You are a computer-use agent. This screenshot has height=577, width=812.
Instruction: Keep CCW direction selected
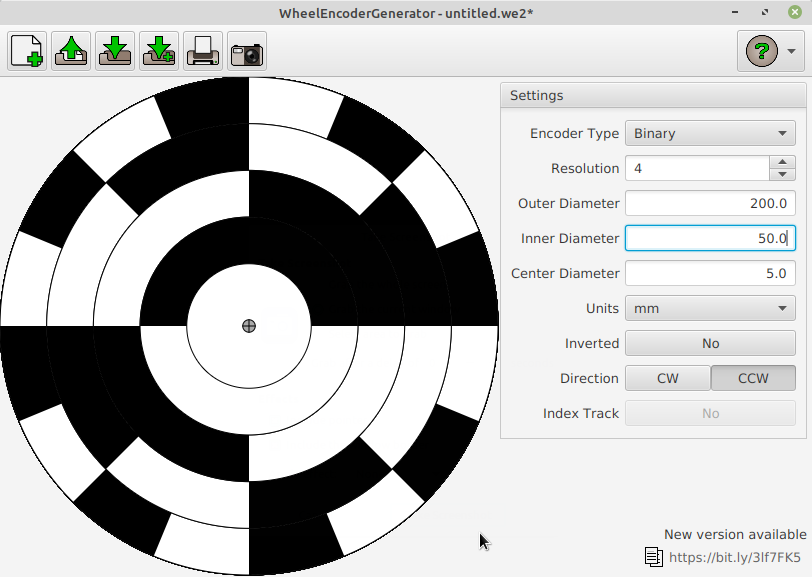(753, 378)
